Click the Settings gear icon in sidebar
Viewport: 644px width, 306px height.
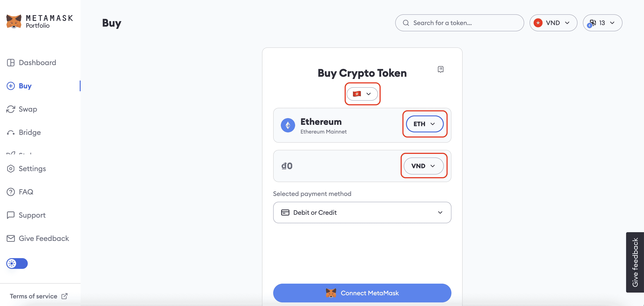click(11, 169)
